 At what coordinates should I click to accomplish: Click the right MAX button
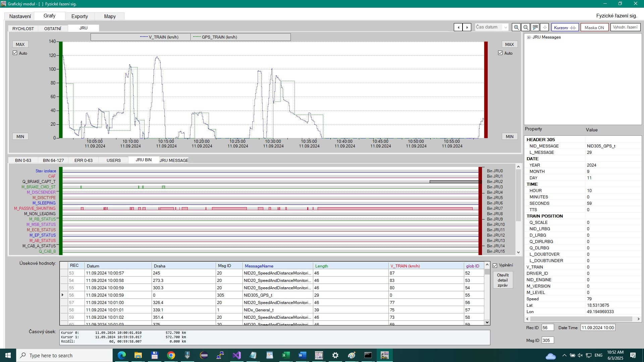tap(509, 44)
